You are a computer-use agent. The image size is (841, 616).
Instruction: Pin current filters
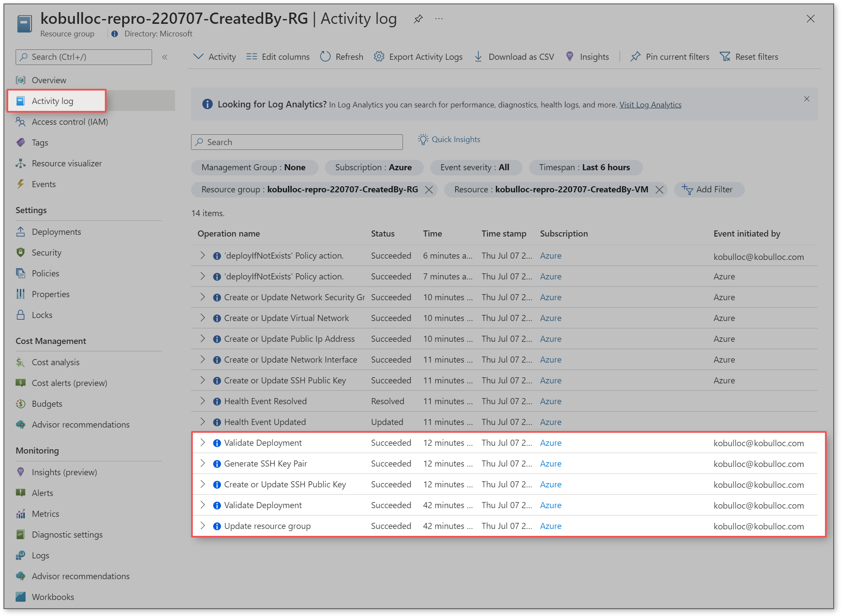670,57
